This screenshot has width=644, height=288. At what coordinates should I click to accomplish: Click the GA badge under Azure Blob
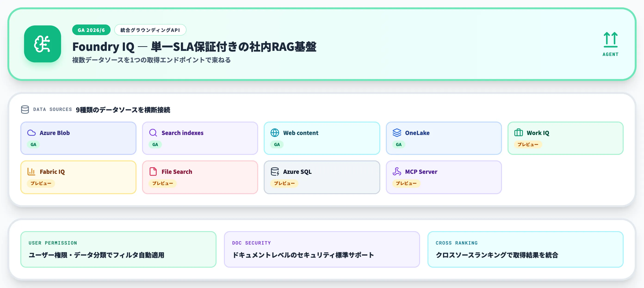(33, 144)
